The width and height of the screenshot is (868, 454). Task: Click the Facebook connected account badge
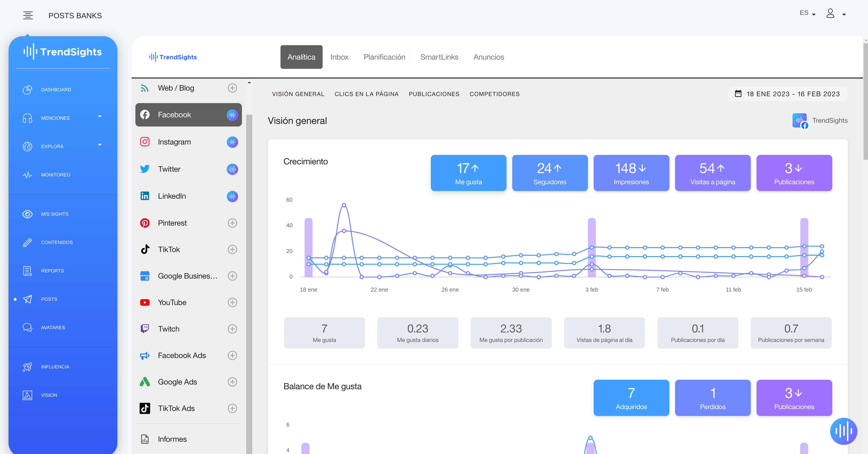click(232, 115)
